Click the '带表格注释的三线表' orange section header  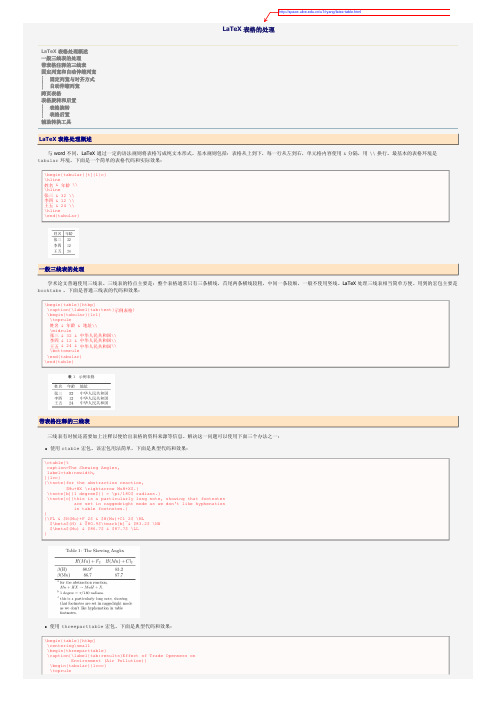click(x=248, y=421)
